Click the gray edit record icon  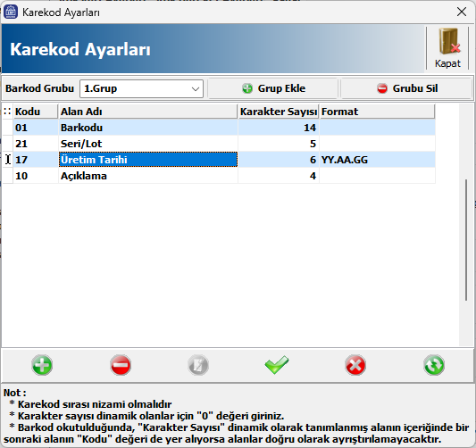pos(198,365)
